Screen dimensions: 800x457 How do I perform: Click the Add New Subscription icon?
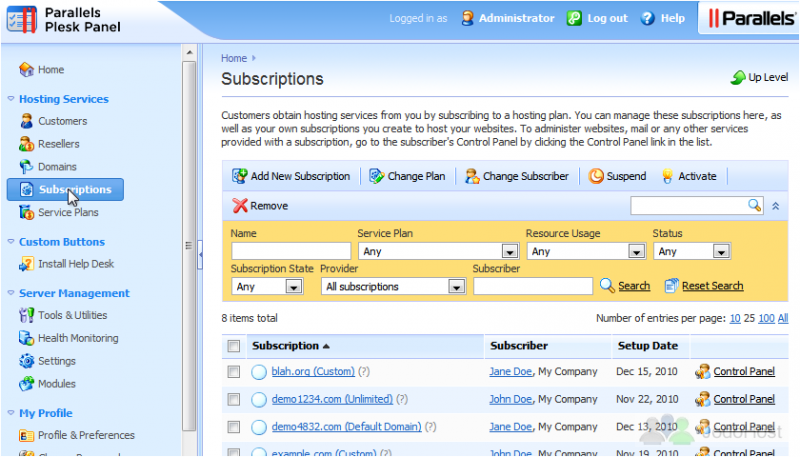pyautogui.click(x=239, y=176)
